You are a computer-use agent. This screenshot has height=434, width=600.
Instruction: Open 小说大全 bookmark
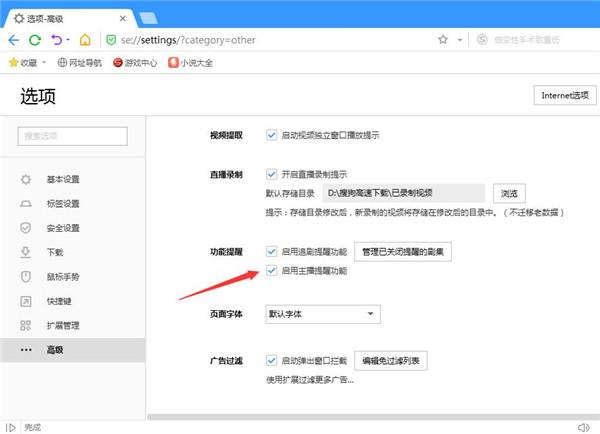coord(191,62)
